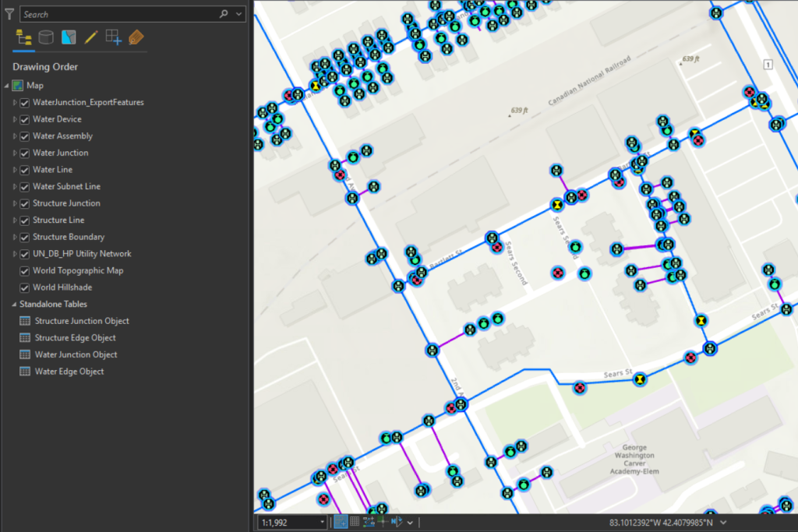Select List By Snapping icon

point(114,37)
